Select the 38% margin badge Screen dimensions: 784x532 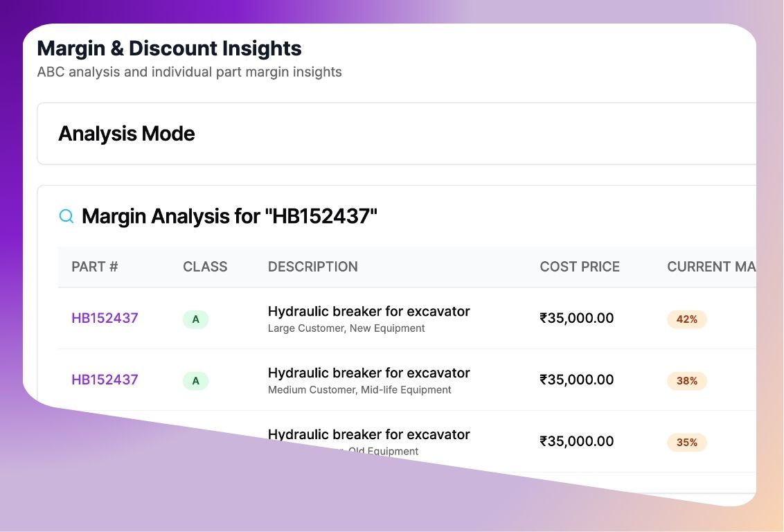click(686, 380)
